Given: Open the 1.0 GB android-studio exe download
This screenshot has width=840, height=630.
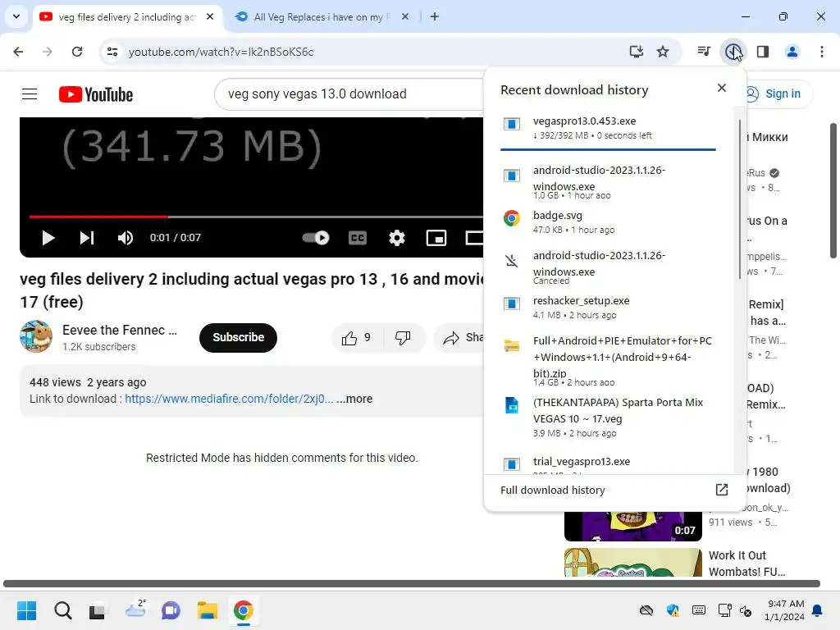Looking at the screenshot, I should pyautogui.click(x=608, y=181).
